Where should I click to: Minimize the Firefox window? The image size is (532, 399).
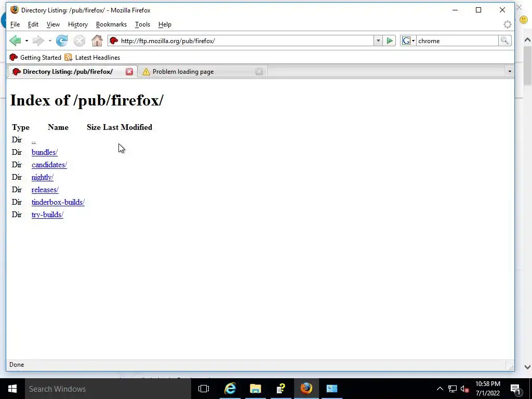pyautogui.click(x=455, y=10)
